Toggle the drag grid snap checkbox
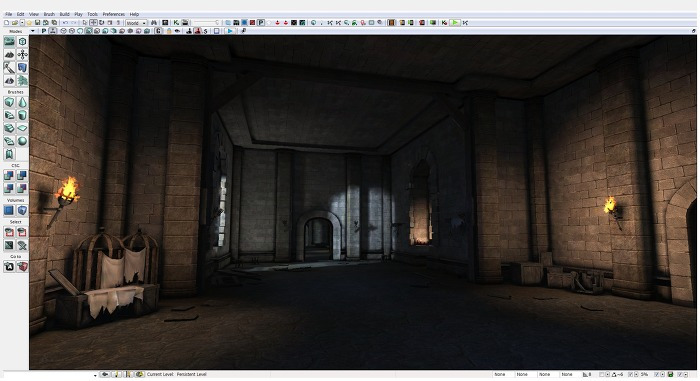Image resolution: width=700 pixels, height=381 pixels. pyautogui.click(x=602, y=374)
